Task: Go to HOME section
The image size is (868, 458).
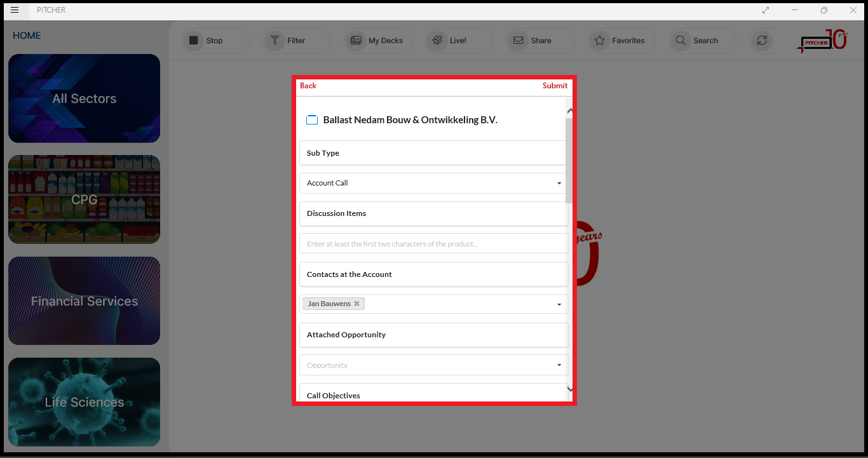Action: (x=27, y=36)
